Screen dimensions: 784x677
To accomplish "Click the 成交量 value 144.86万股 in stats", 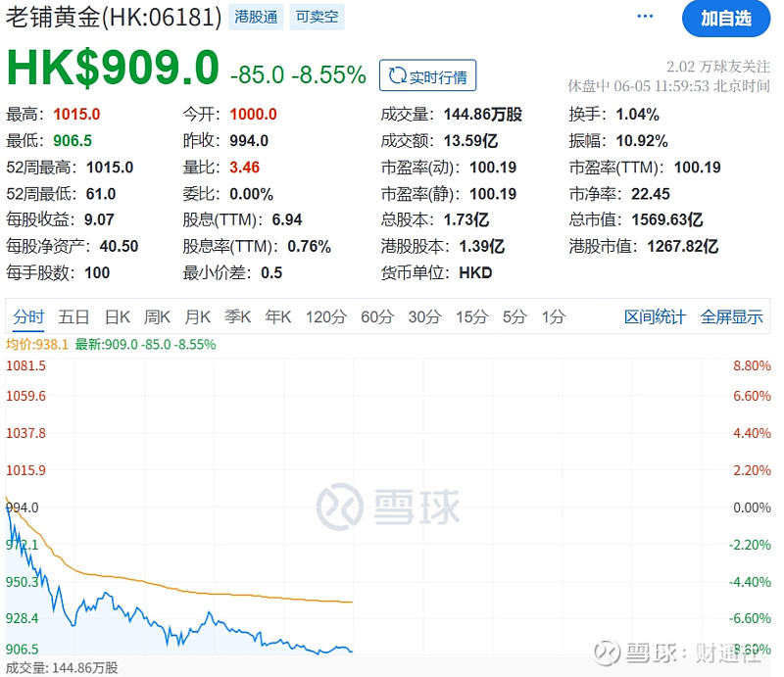I will (483, 115).
